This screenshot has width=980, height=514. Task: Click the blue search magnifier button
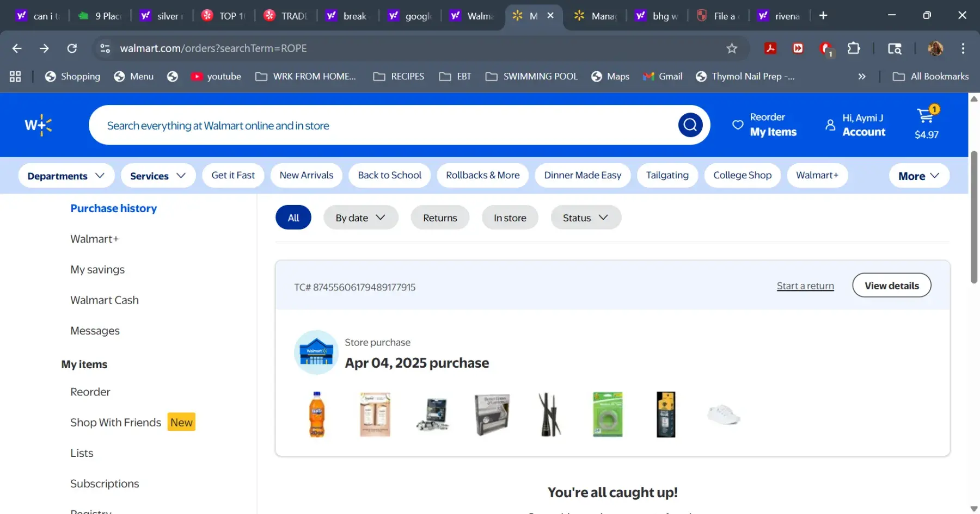tap(690, 126)
